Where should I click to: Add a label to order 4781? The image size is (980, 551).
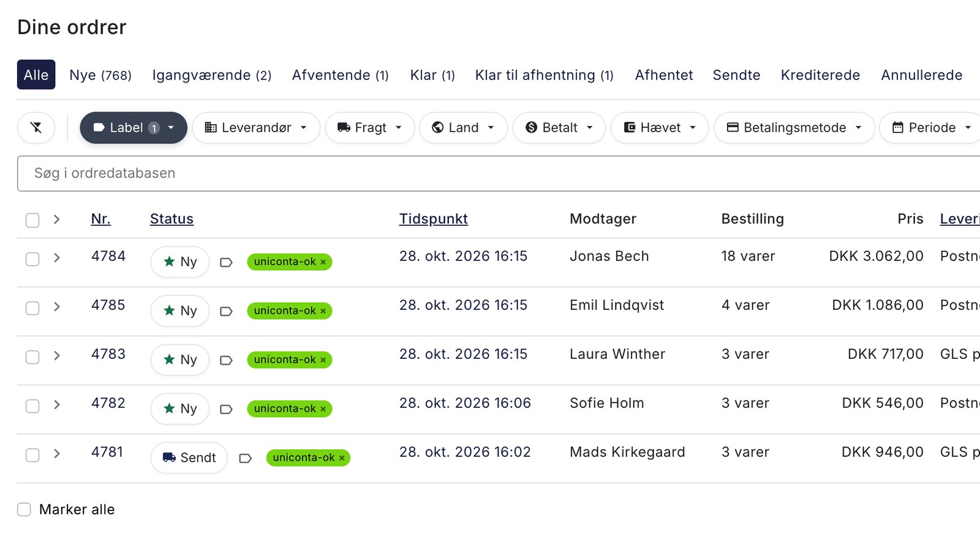coord(245,458)
